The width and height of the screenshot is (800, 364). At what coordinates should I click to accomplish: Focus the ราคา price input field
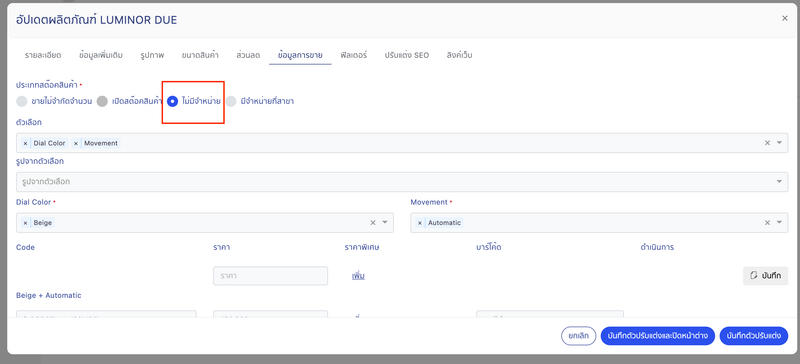tap(270, 276)
